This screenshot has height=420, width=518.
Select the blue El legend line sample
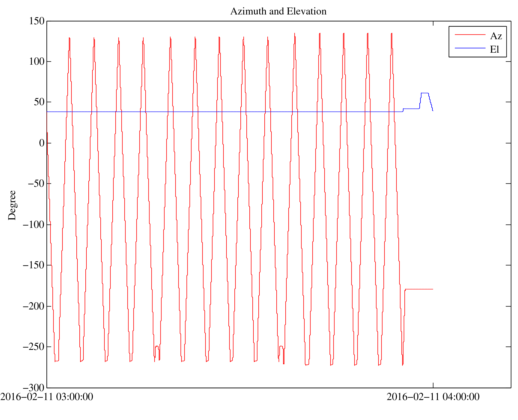(x=470, y=48)
